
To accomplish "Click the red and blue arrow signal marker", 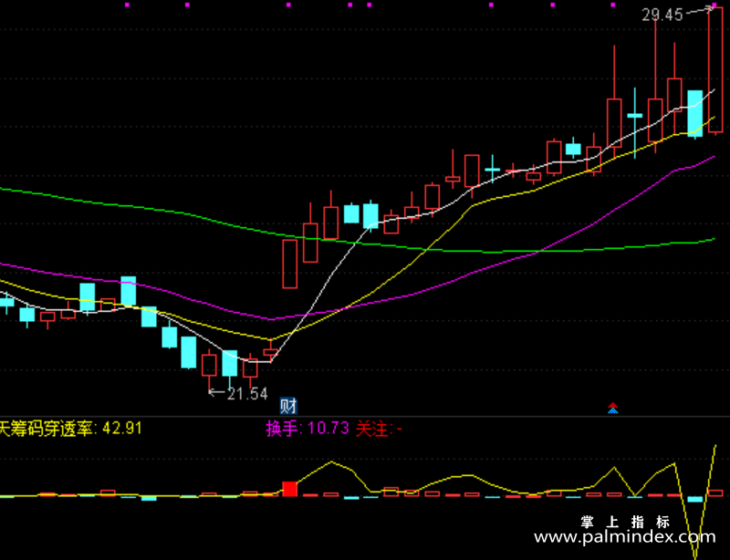I will (612, 409).
